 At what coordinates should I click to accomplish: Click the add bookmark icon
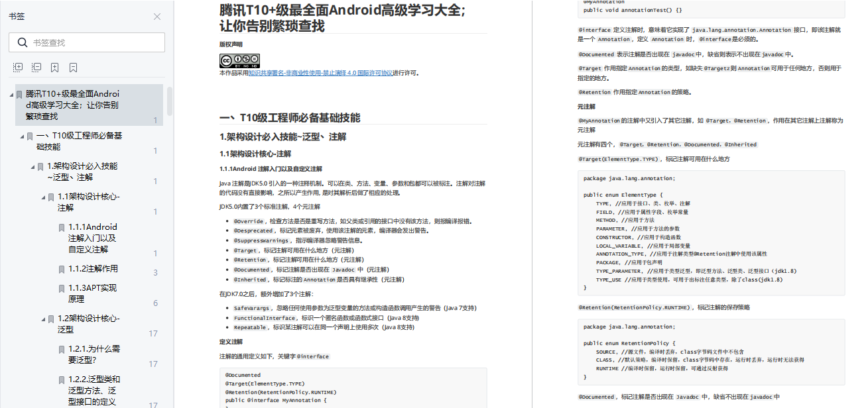[x=55, y=68]
